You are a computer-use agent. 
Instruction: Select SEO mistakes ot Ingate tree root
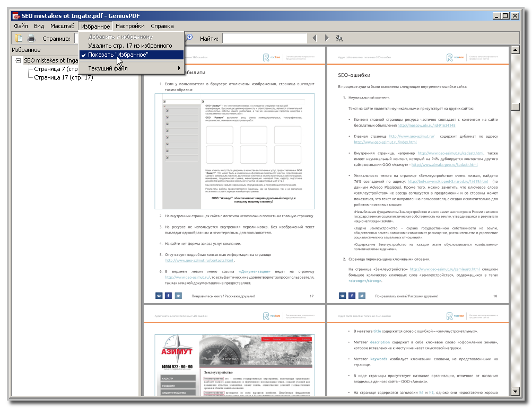point(50,60)
